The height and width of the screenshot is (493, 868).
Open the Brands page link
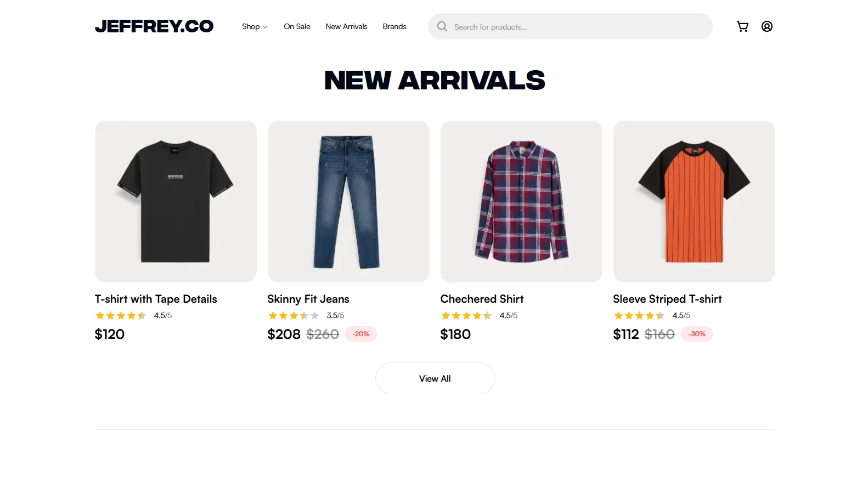tap(394, 26)
